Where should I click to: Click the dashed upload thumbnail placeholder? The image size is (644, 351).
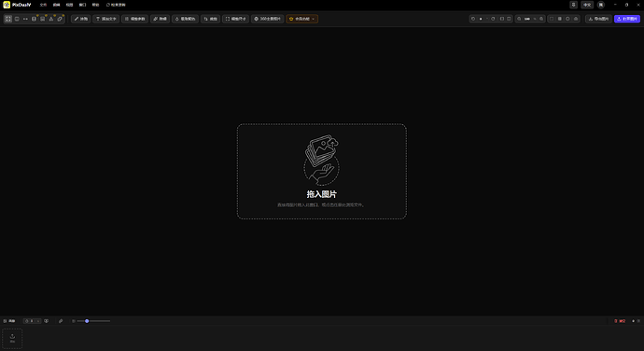click(12, 339)
